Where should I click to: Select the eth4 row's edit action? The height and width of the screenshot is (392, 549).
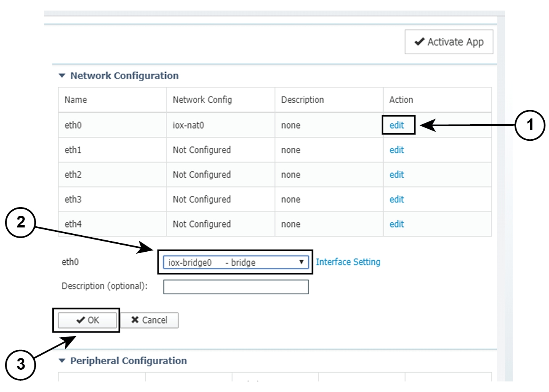(x=397, y=224)
